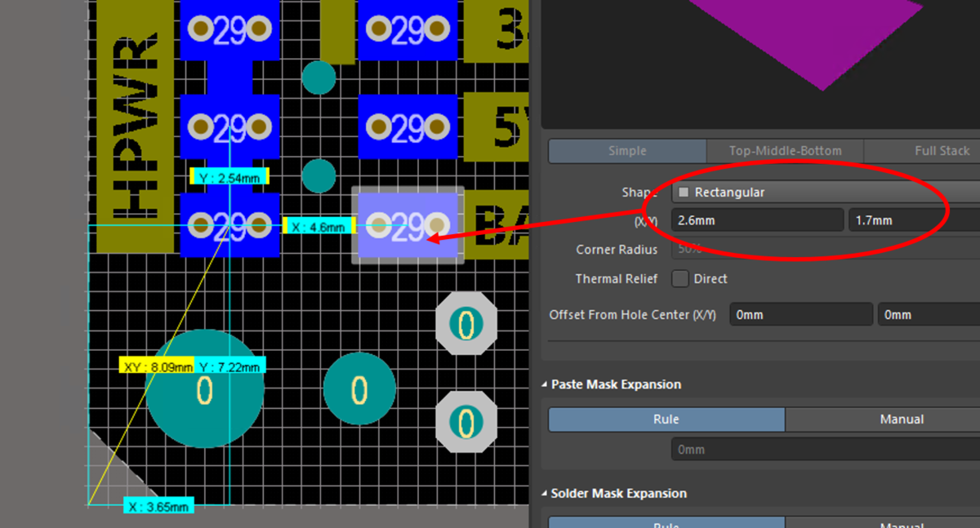Image resolution: width=980 pixels, height=528 pixels.
Task: Open the Shape dropdown showing Rectangular
Action: tap(826, 193)
